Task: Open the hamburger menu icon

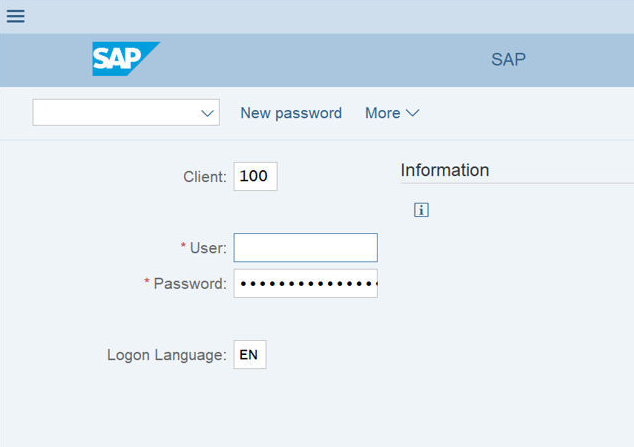Action: (16, 16)
